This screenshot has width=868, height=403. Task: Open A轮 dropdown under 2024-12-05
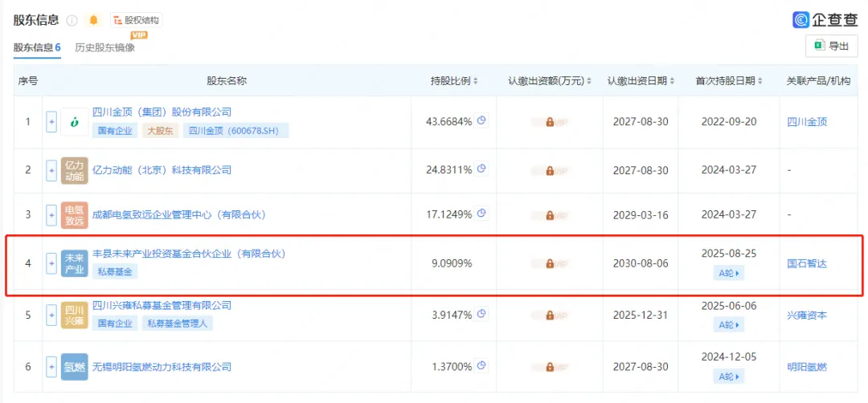click(729, 377)
